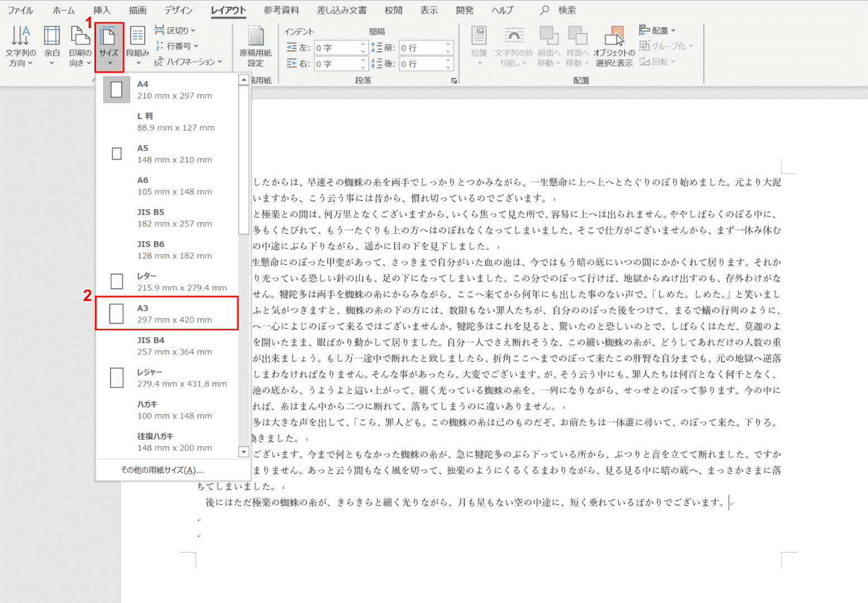This screenshot has height=603, width=868.
Task: Click the インデント 右 right indent field
Action: point(336,64)
